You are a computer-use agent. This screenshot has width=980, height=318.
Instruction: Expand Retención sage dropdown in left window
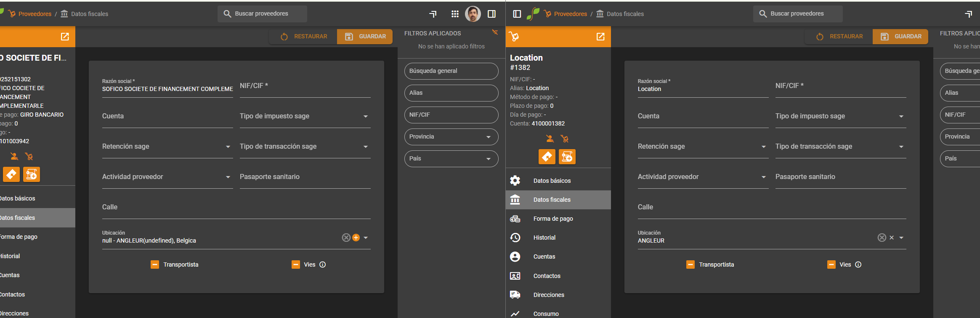tap(228, 147)
